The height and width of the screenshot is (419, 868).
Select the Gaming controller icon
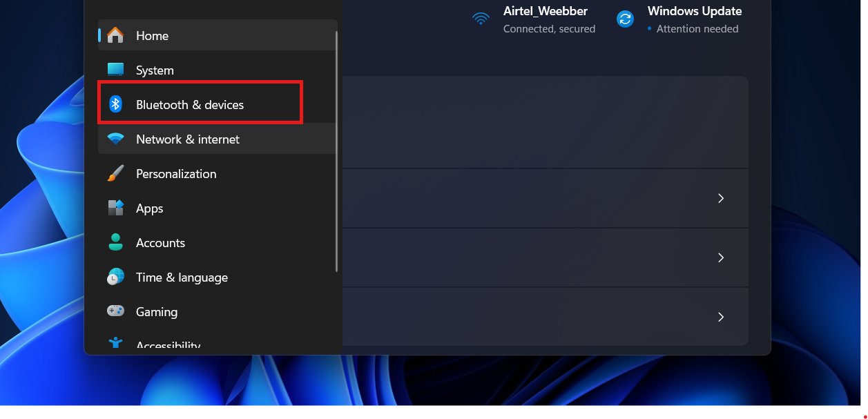click(115, 311)
